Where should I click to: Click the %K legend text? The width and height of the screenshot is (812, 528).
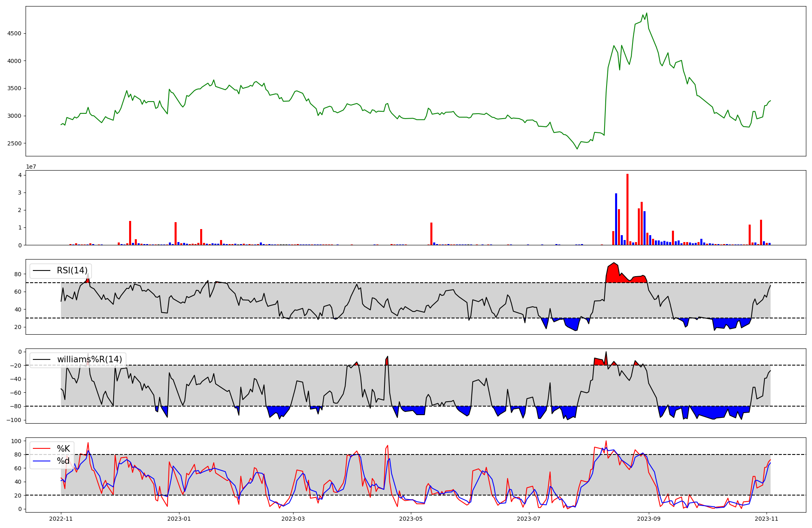click(63, 449)
